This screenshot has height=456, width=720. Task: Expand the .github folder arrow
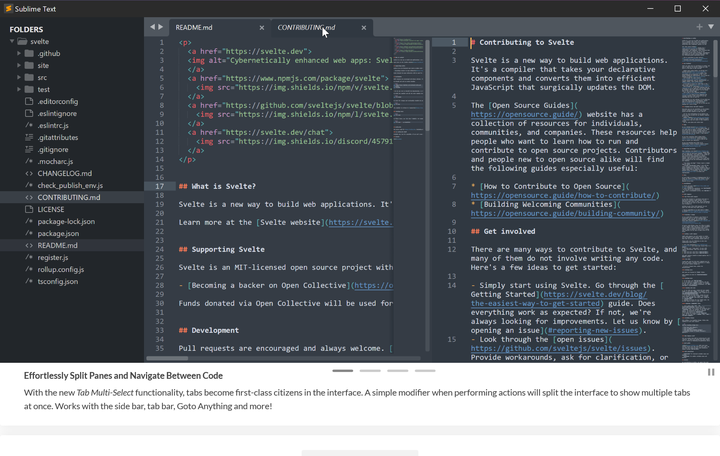[x=19, y=53]
